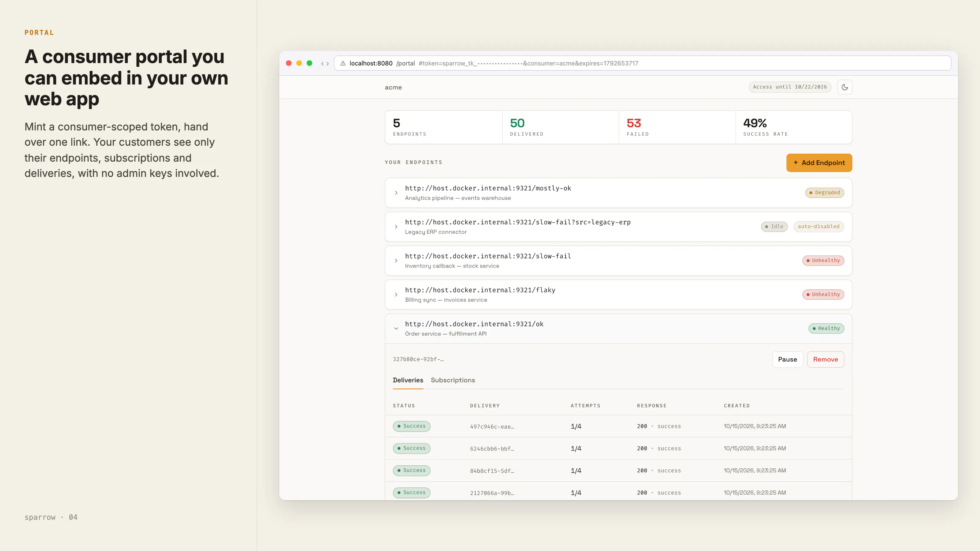
Task: Expand the mostly-ok endpoint row
Action: click(x=618, y=193)
